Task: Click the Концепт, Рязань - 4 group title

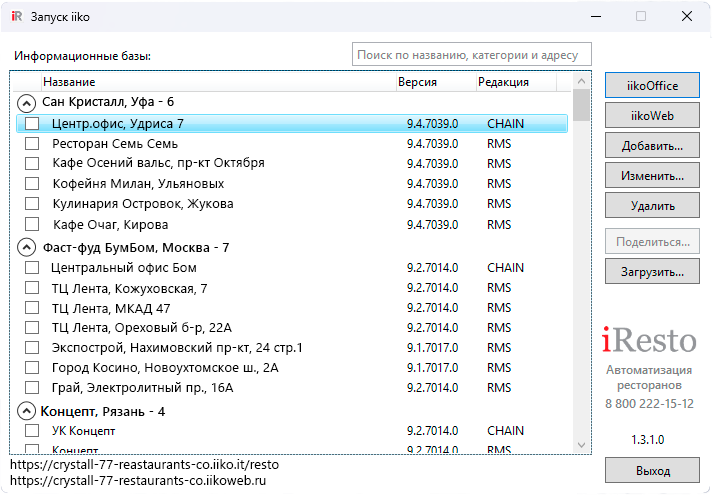Action: pyautogui.click(x=103, y=411)
